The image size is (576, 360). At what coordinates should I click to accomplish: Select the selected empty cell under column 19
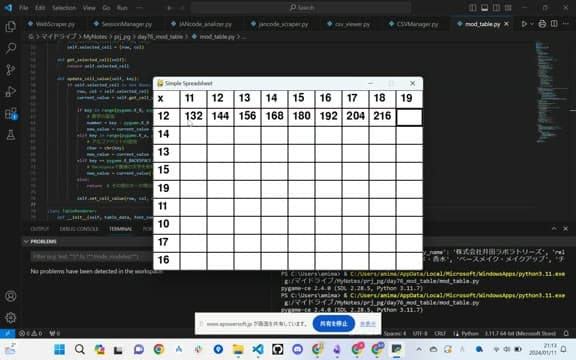click(410, 117)
